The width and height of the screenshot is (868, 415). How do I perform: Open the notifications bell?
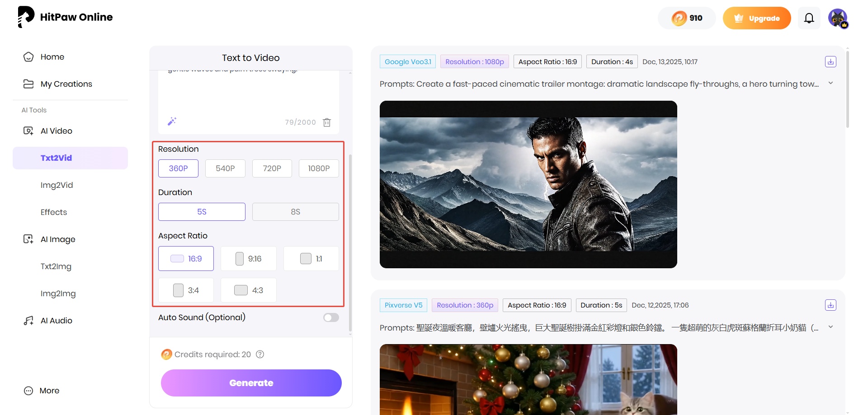point(809,18)
